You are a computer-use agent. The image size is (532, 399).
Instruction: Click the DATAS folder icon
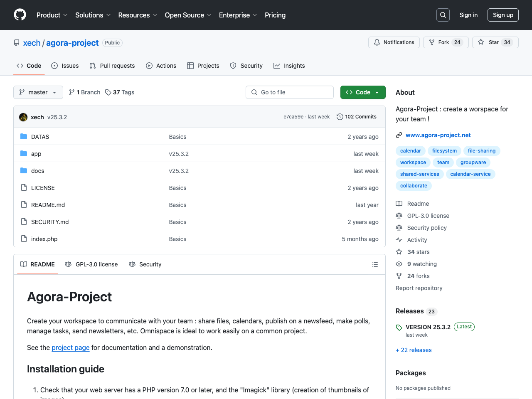click(24, 137)
